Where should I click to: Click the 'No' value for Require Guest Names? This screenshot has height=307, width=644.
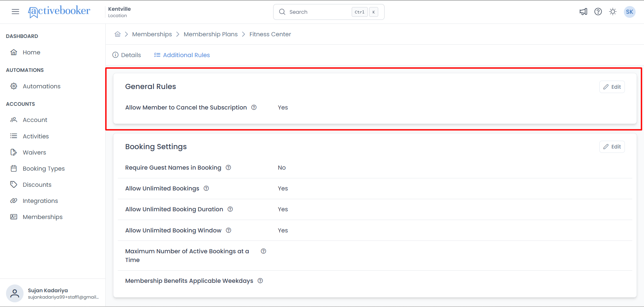(282, 168)
